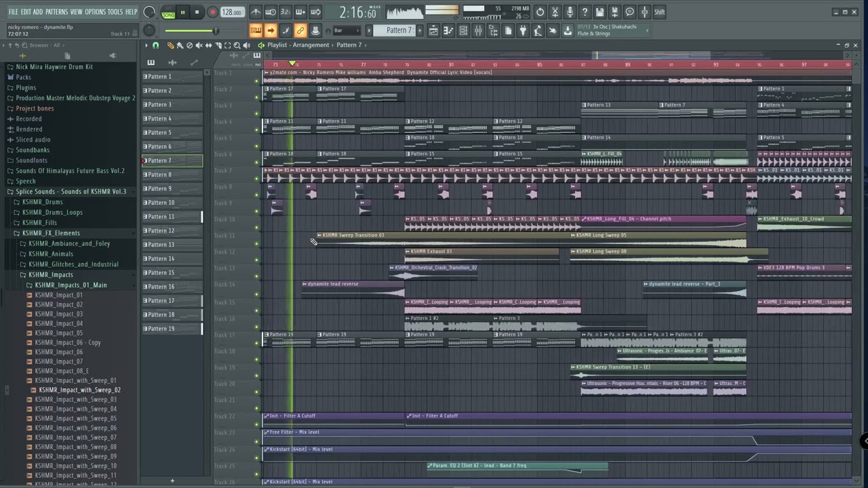Open the piano roll view icon

[448, 30]
